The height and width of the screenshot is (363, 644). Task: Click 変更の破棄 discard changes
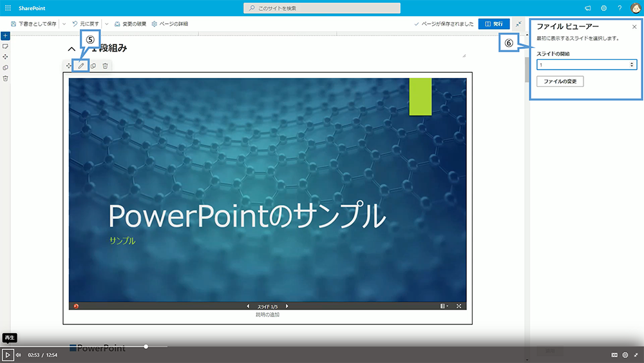tap(130, 24)
